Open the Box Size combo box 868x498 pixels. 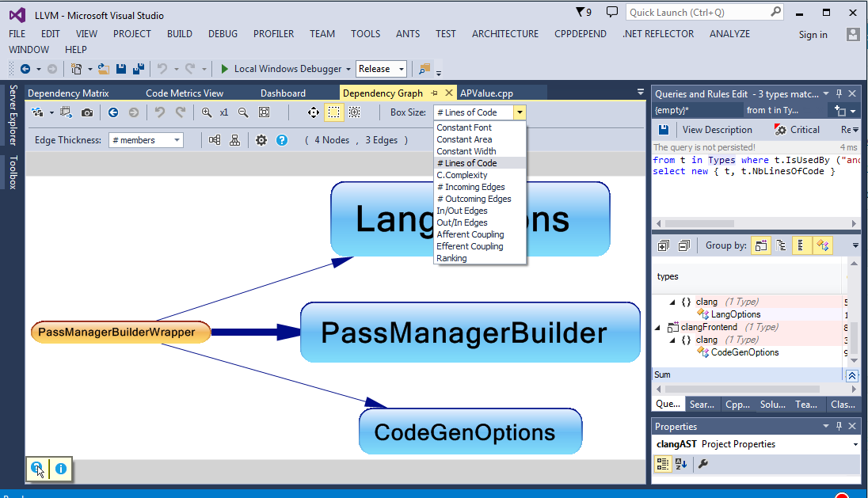click(479, 112)
